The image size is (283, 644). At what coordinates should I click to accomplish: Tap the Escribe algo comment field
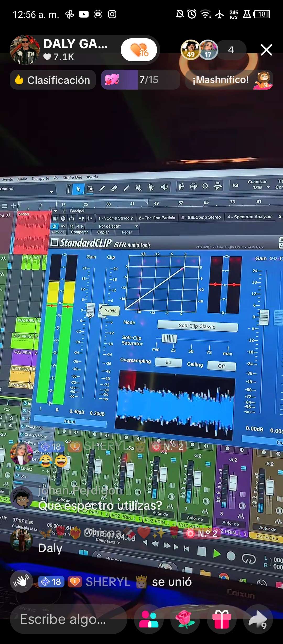(69, 619)
